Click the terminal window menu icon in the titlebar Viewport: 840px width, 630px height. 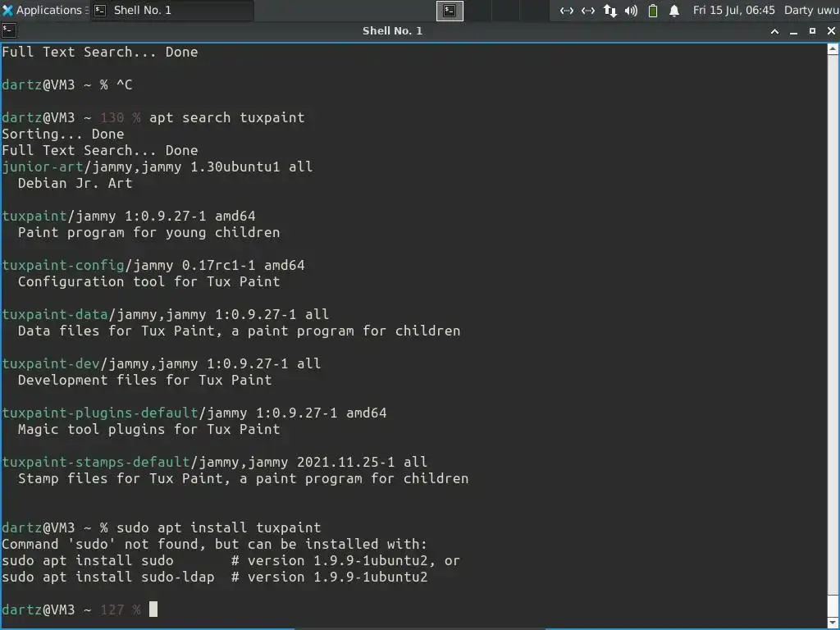8,30
